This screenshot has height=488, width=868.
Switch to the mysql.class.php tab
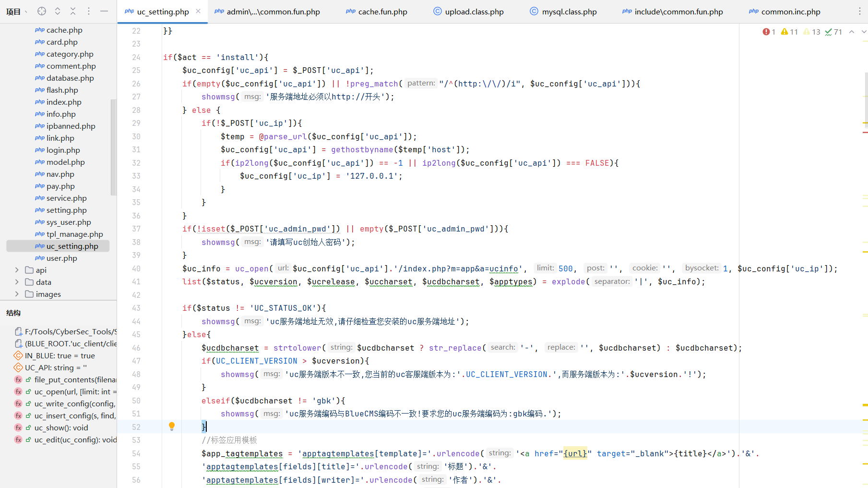569,12
